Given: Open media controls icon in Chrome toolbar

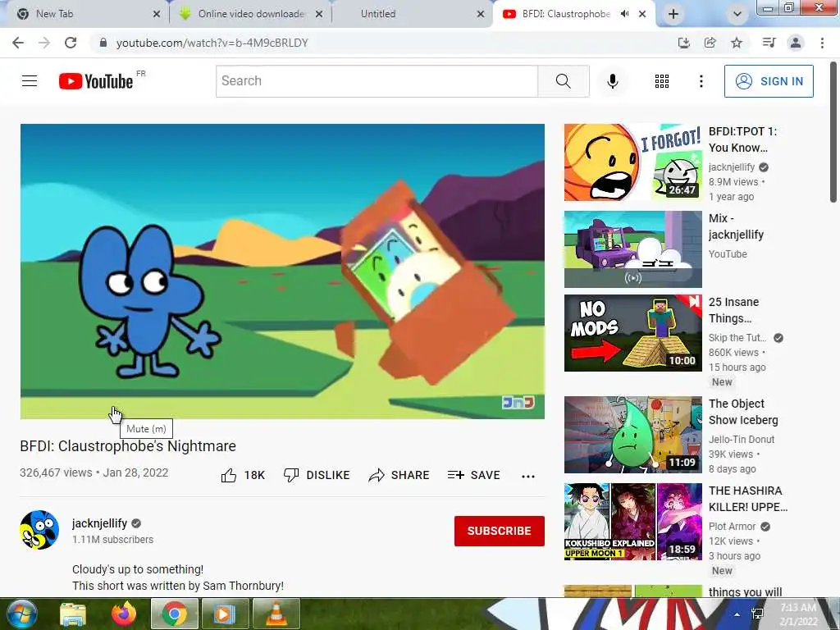Looking at the screenshot, I should (x=769, y=43).
